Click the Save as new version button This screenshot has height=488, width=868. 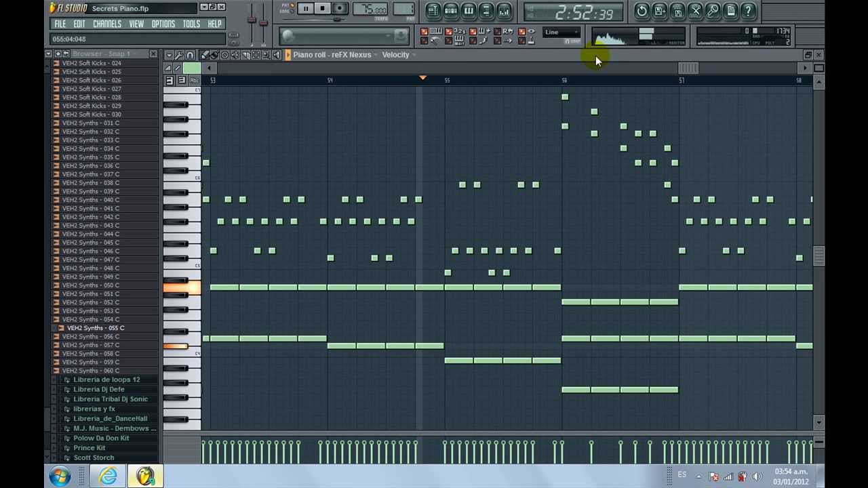659,11
